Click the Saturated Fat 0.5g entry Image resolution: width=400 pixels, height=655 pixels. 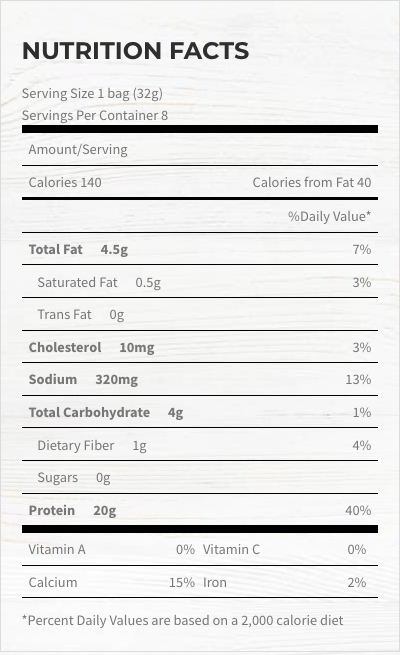tap(99, 283)
